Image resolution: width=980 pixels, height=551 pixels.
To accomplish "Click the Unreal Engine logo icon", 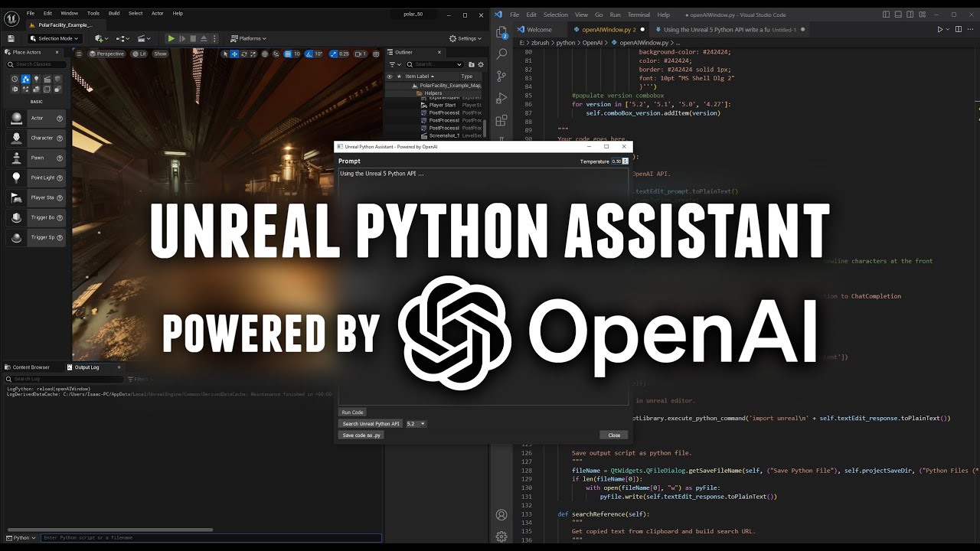I will (11, 18).
